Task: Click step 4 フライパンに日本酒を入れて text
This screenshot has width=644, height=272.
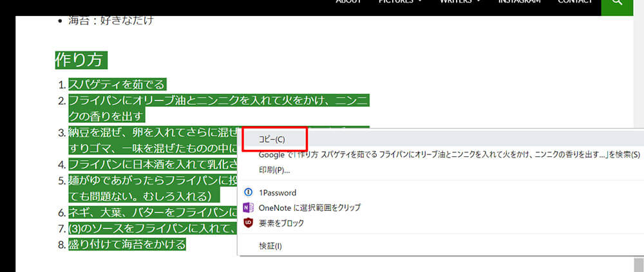Action: click(x=153, y=165)
